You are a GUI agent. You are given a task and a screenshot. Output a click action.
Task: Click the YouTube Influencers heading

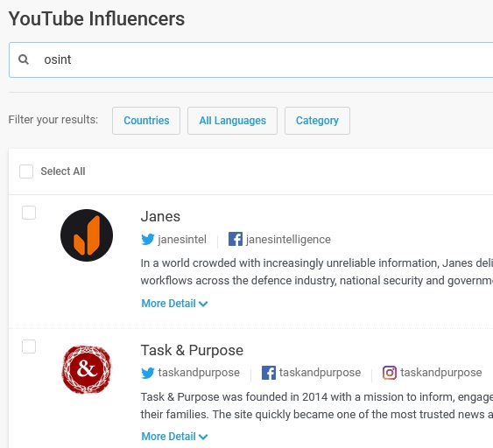click(x=96, y=19)
